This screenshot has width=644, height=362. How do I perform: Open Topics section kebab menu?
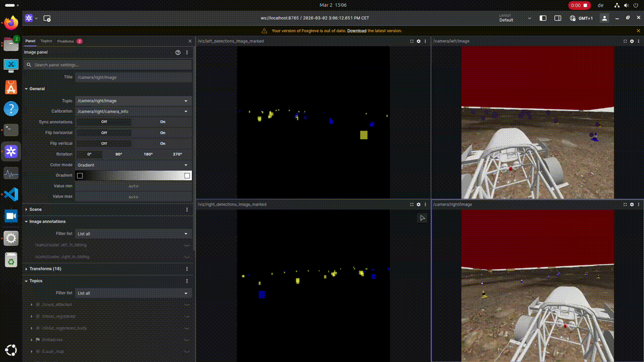(187, 281)
